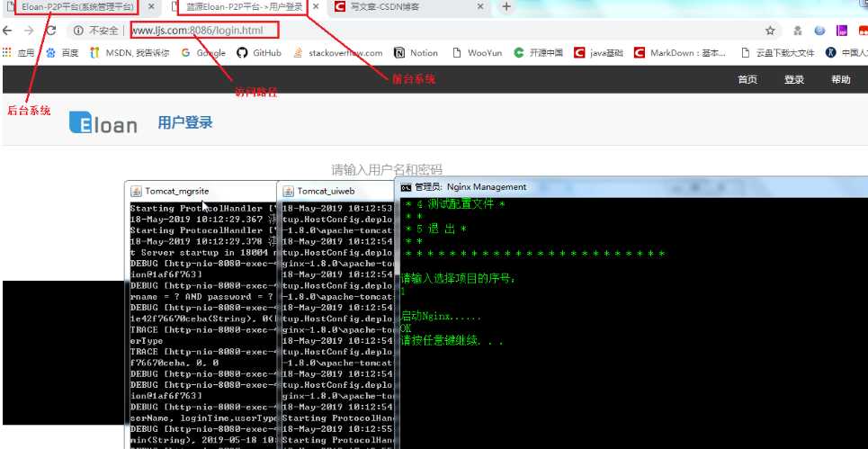The height and width of the screenshot is (449, 868).
Task: Click the 不安全 site info indicator
Action: click(96, 31)
